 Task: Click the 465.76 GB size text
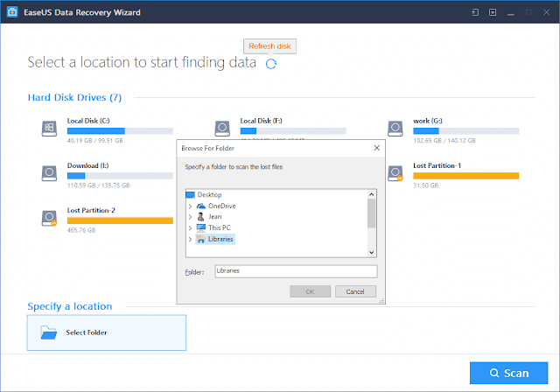[81, 230]
